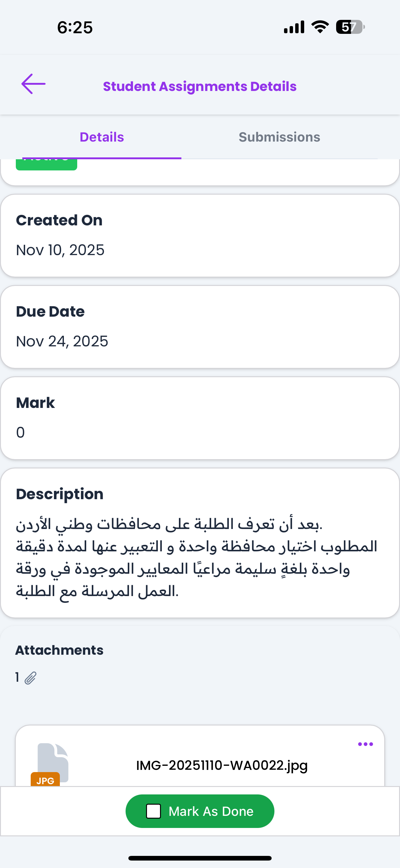Switch to the Submissions tab
This screenshot has height=868, width=400.
click(279, 137)
